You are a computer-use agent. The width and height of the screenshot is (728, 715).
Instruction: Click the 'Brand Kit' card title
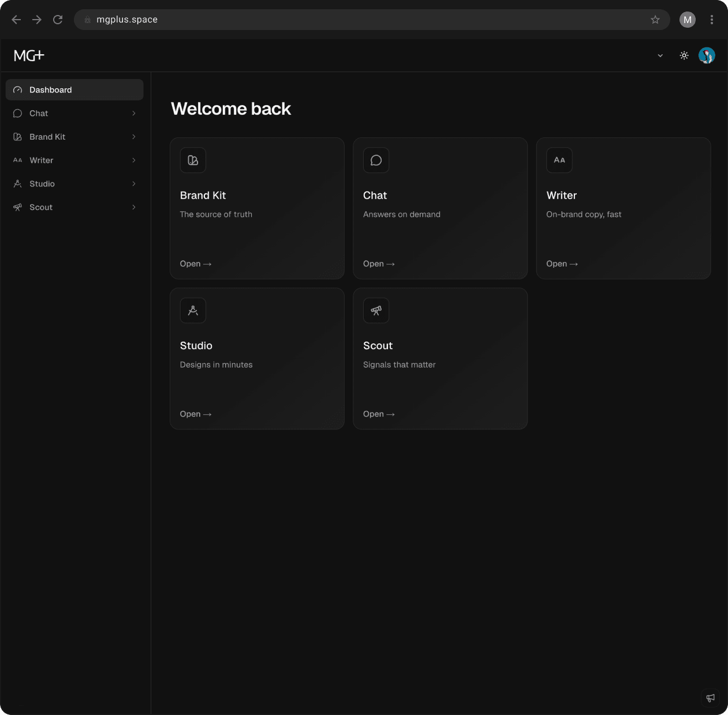203,196
